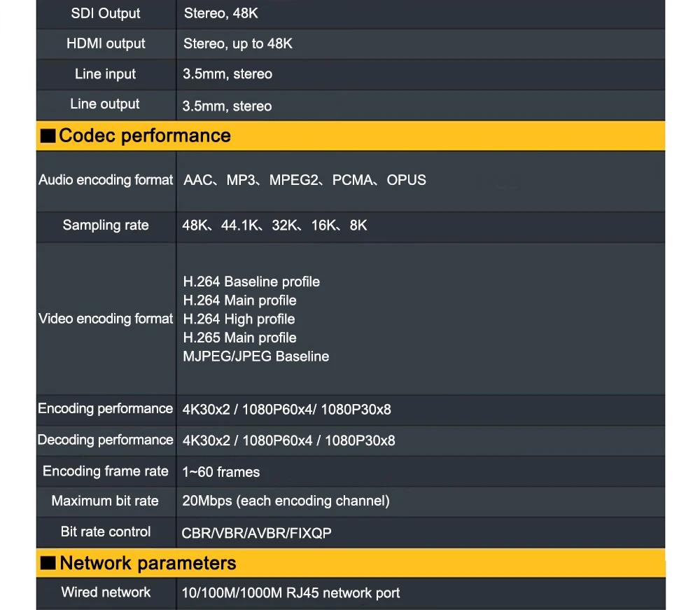
Task: Click the HDMI output row label
Action: (x=106, y=43)
